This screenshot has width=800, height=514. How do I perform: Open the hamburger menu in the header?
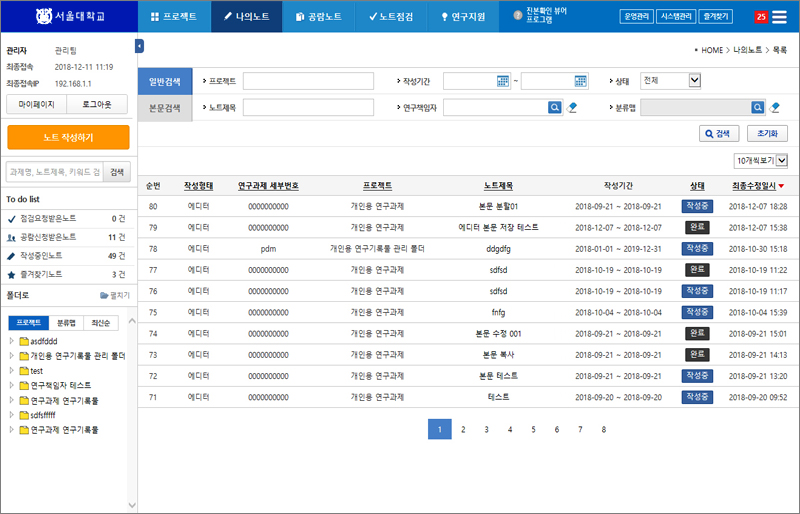click(780, 16)
